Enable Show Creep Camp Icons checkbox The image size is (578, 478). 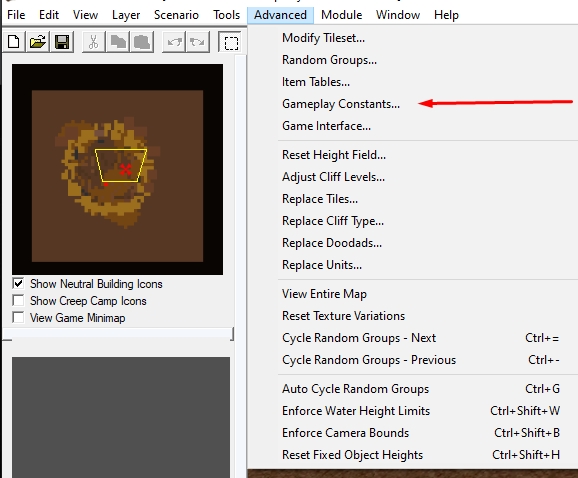pyautogui.click(x=18, y=300)
